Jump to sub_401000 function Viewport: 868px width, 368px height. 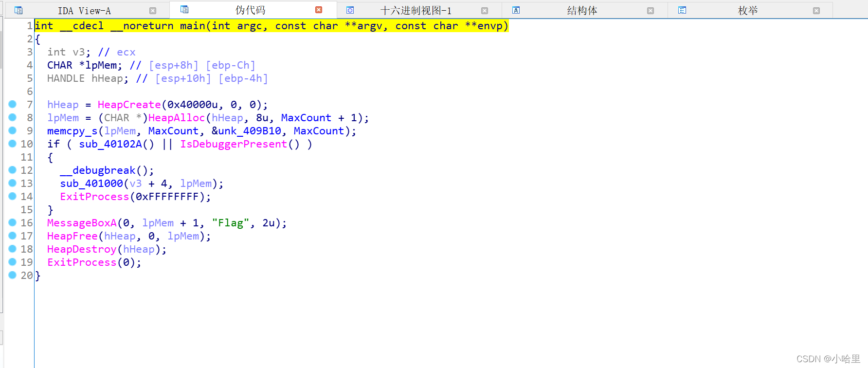tap(91, 184)
